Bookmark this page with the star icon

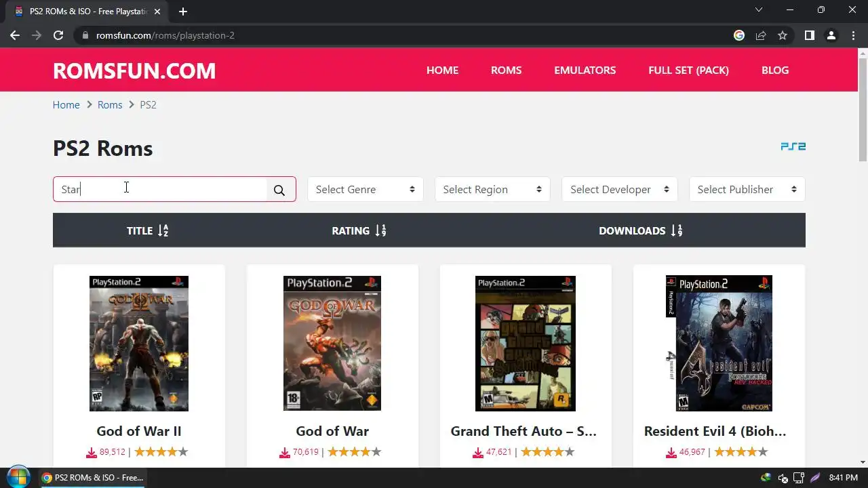pyautogui.click(x=783, y=35)
